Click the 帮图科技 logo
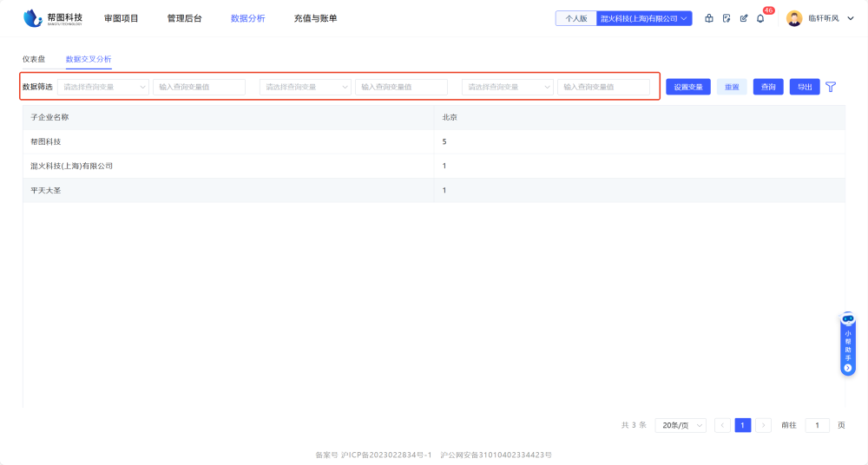868x465 pixels. (x=53, y=18)
